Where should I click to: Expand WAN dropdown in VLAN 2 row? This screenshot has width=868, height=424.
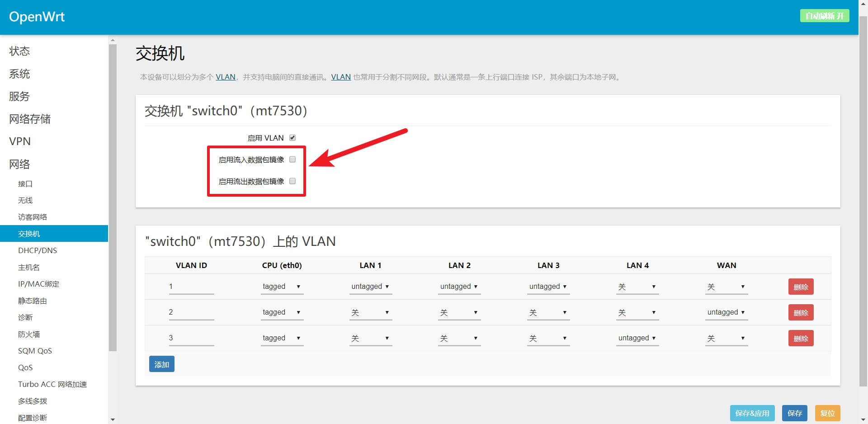point(726,312)
